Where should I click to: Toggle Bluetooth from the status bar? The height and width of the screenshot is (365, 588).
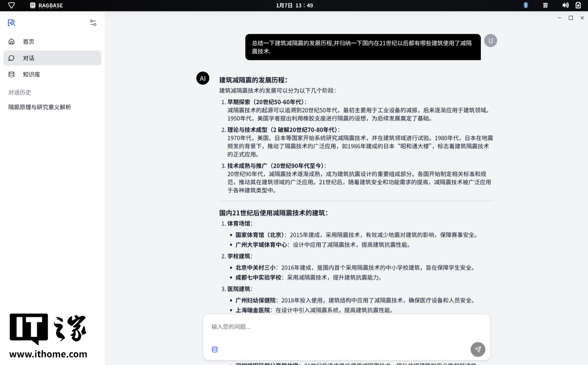coord(525,5)
